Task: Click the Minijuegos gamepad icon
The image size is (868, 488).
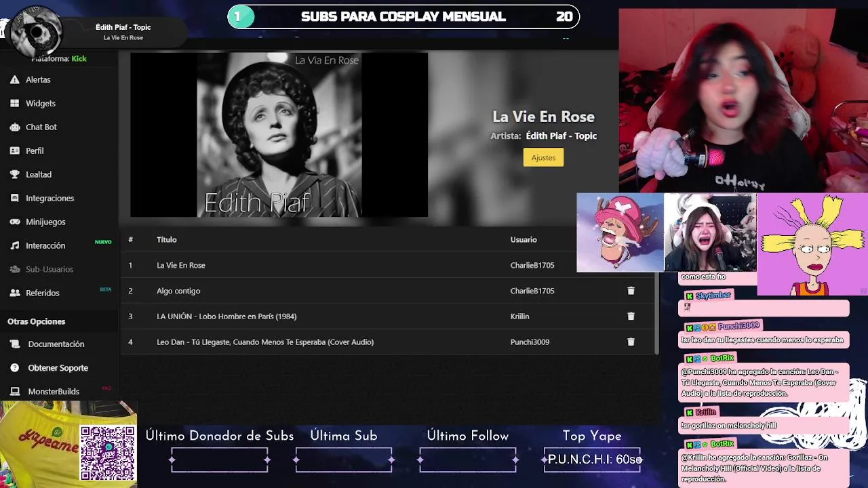Action: tap(14, 222)
